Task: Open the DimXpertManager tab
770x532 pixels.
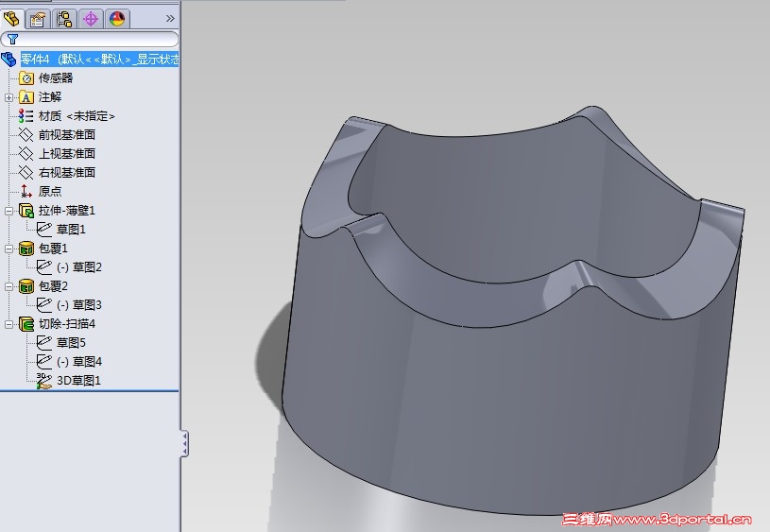Action: 91,19
